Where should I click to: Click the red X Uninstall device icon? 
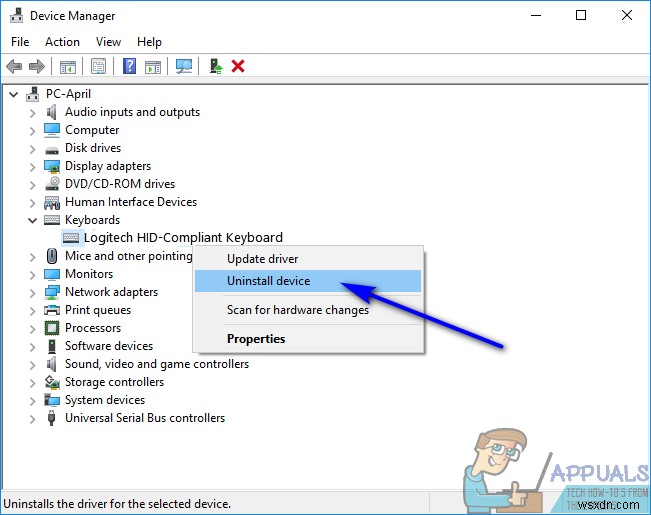point(238,66)
